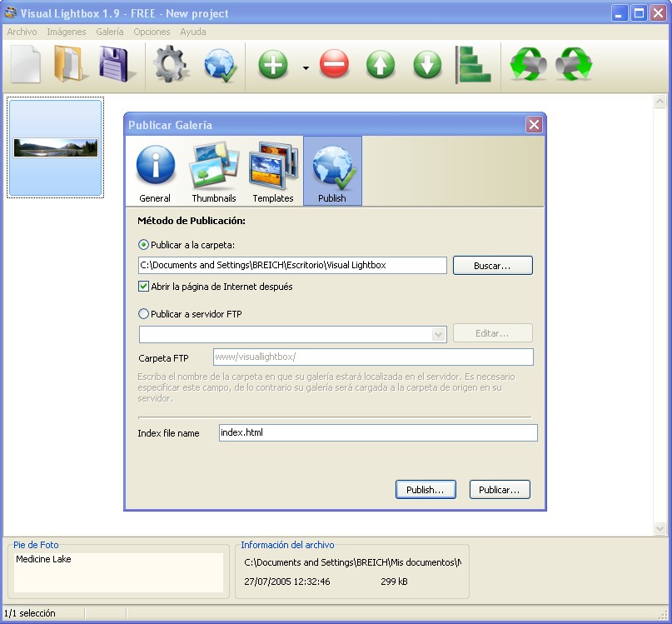Click the New project blank page icon
This screenshot has height=624, width=672.
coord(26,65)
